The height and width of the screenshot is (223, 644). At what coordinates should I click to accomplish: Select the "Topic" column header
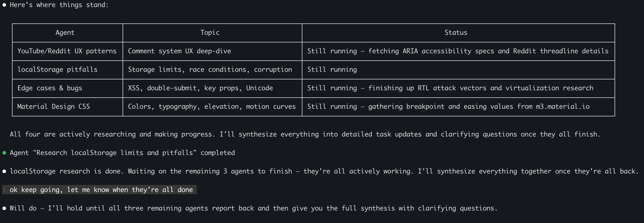pyautogui.click(x=210, y=33)
